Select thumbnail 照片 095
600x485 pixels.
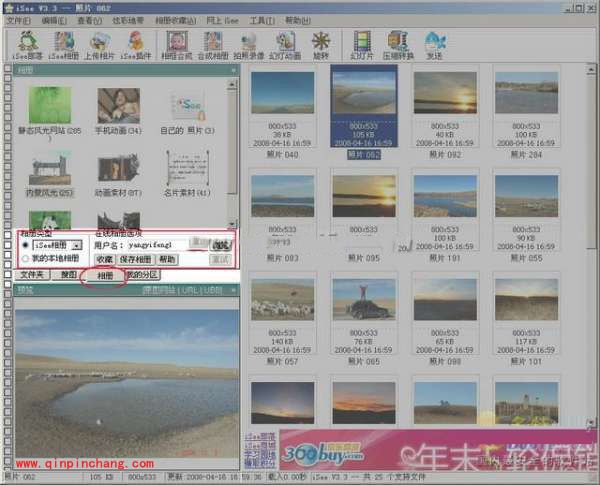point(364,216)
